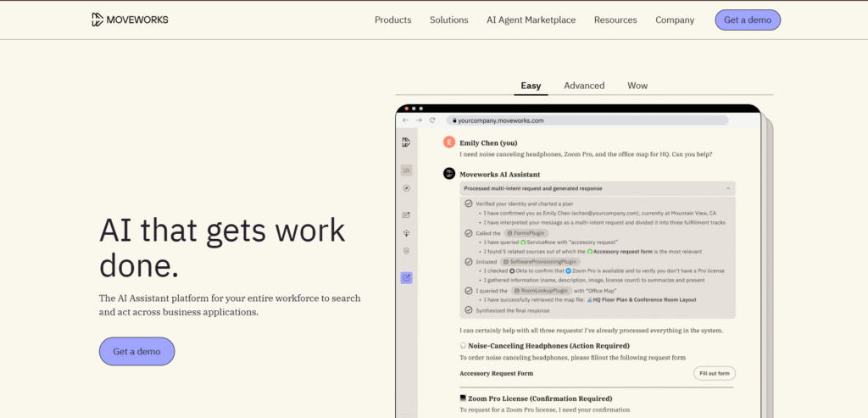Click check icon beside 'Synthesized the final response'
Viewport: 868px width, 418px height.
[x=469, y=310]
